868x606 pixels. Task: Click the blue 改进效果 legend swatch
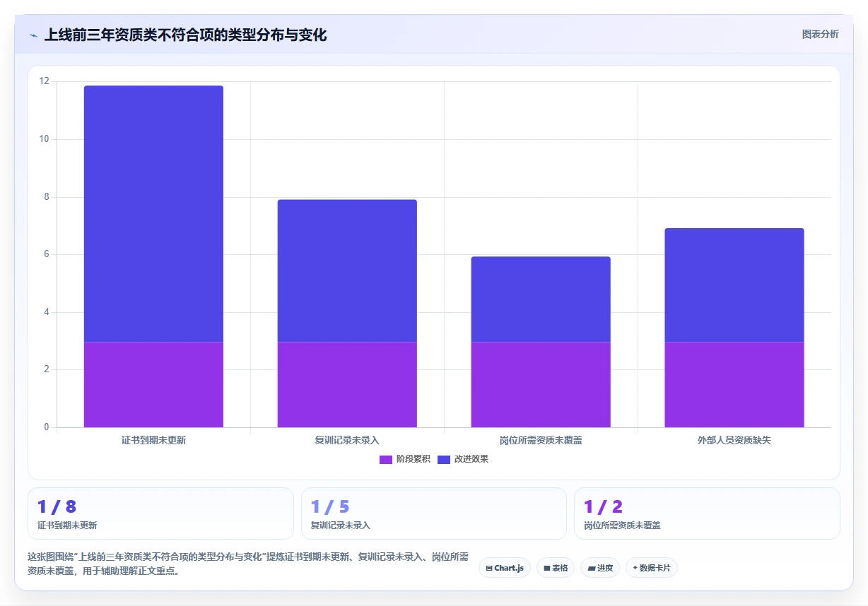pos(444,459)
